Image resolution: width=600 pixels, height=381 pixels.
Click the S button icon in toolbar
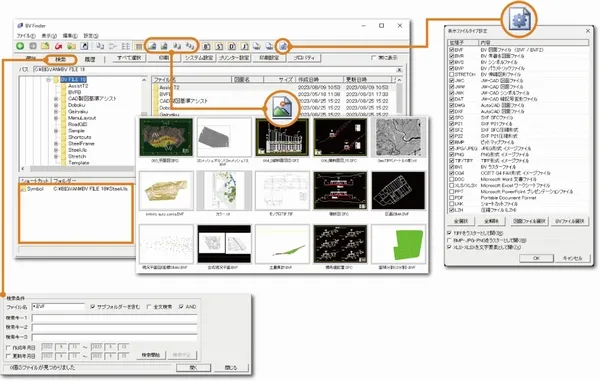pos(219,47)
